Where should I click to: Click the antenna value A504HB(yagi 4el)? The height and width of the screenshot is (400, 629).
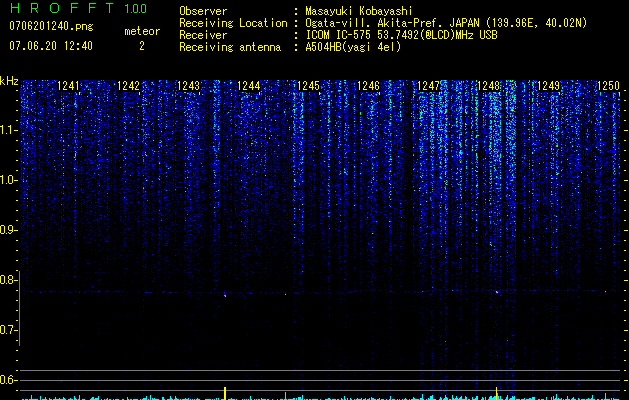click(353, 47)
